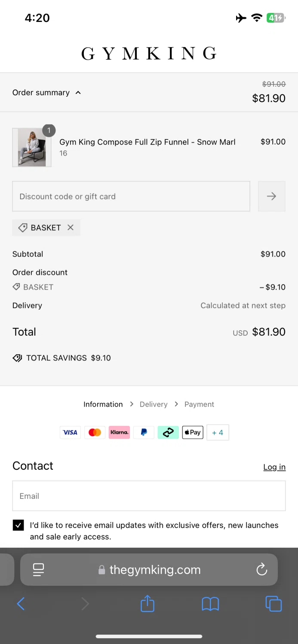Apply discount code with arrow button

click(x=271, y=196)
